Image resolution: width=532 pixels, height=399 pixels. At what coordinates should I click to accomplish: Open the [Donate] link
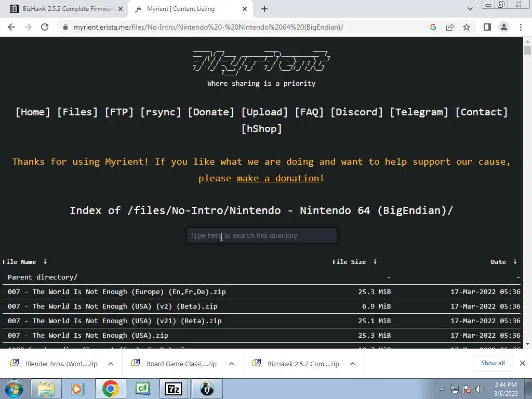tap(211, 112)
